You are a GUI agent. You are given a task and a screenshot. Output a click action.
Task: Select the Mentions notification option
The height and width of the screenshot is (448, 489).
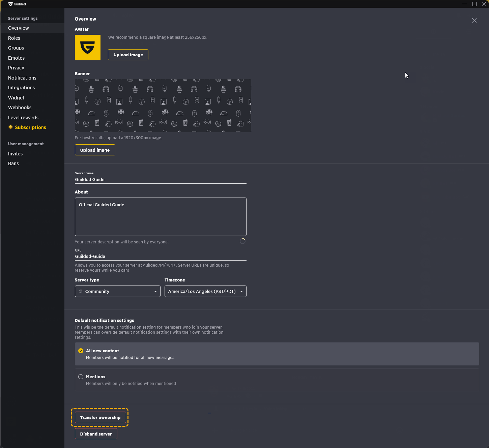277,380
